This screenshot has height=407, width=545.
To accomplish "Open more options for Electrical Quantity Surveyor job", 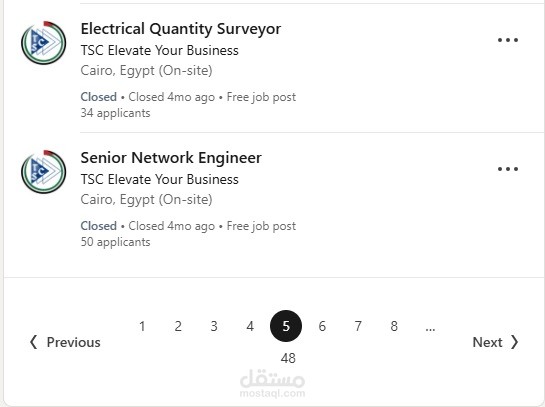I will [508, 40].
